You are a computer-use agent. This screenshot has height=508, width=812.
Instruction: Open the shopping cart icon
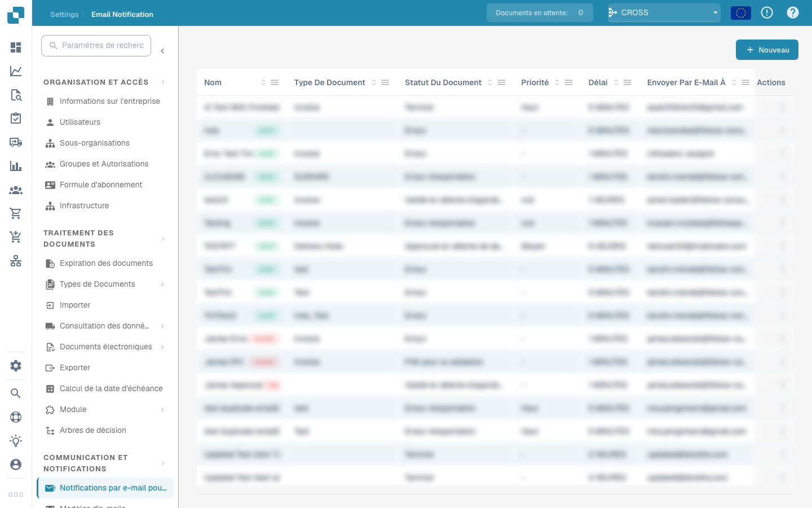pyautogui.click(x=16, y=213)
